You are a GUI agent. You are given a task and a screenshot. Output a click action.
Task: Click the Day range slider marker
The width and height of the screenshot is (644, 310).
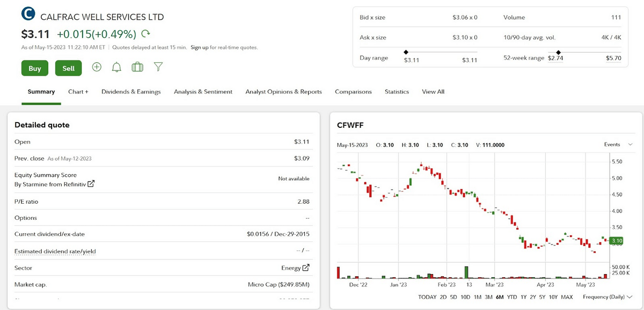click(x=406, y=52)
